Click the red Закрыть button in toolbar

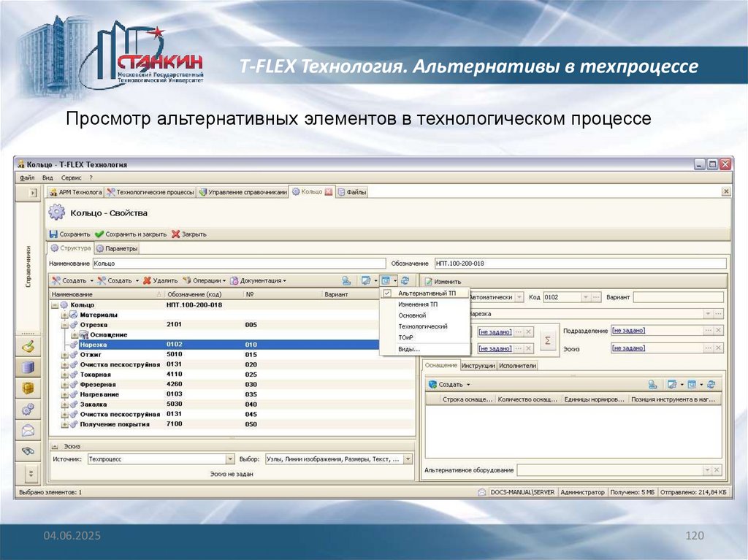(189, 234)
